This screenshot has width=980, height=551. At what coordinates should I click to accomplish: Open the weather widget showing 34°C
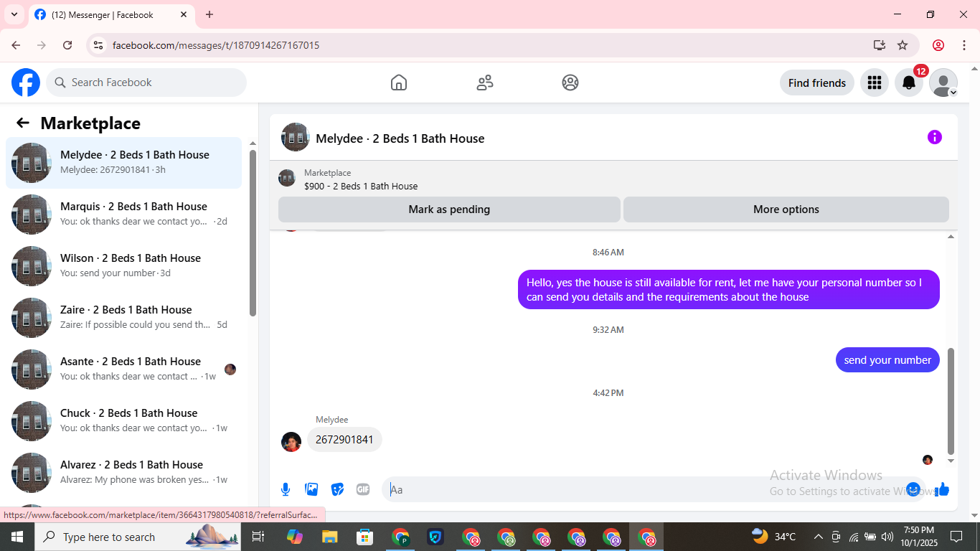point(774,537)
